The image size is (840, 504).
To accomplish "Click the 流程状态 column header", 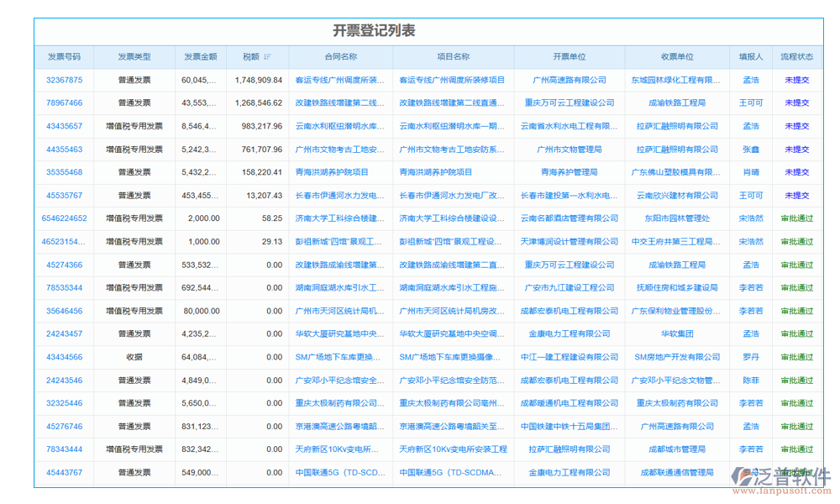I will point(796,57).
